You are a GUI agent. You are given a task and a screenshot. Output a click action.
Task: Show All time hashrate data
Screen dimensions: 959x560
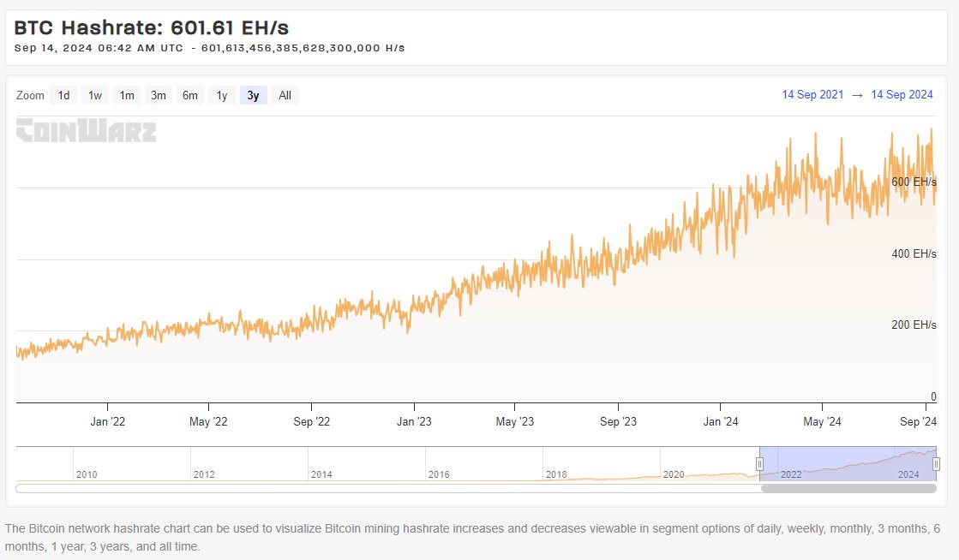pyautogui.click(x=285, y=95)
